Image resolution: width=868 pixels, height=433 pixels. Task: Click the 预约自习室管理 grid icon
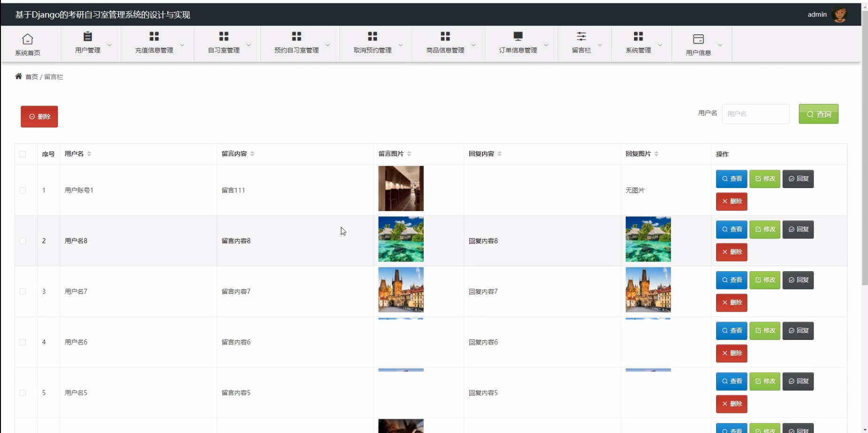pos(297,36)
